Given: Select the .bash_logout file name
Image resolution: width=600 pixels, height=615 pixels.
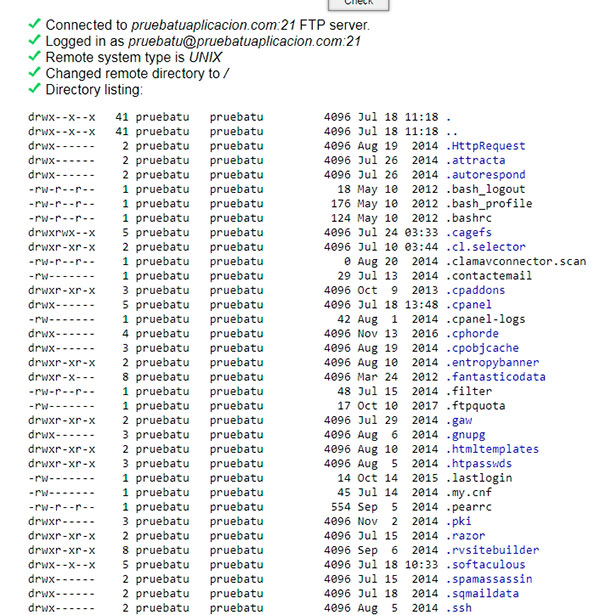Looking at the screenshot, I should [x=485, y=189].
